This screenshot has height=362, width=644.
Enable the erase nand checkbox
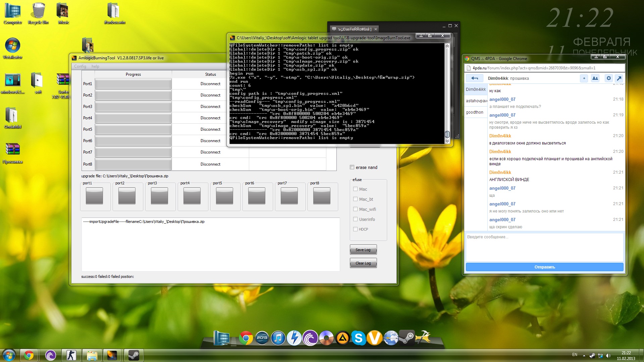pyautogui.click(x=352, y=167)
